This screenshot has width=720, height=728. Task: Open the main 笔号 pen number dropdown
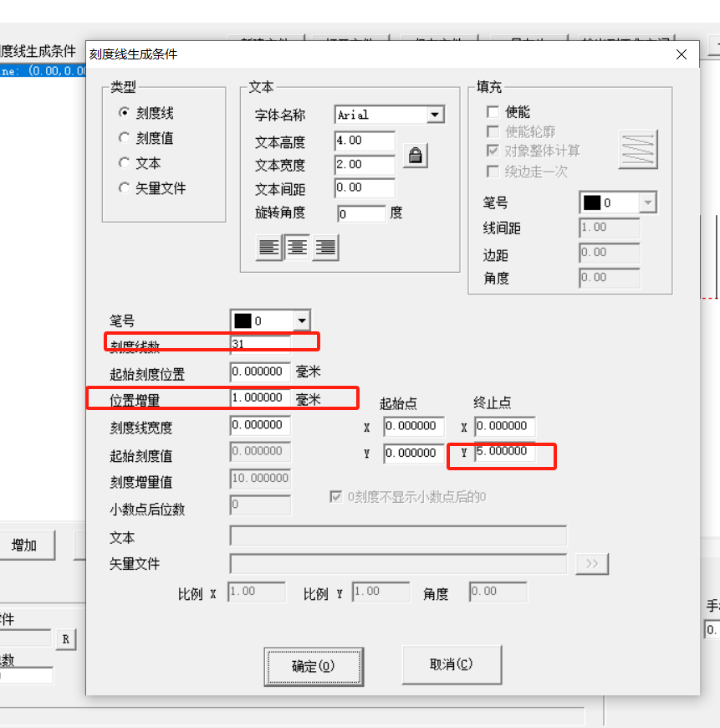click(x=302, y=320)
